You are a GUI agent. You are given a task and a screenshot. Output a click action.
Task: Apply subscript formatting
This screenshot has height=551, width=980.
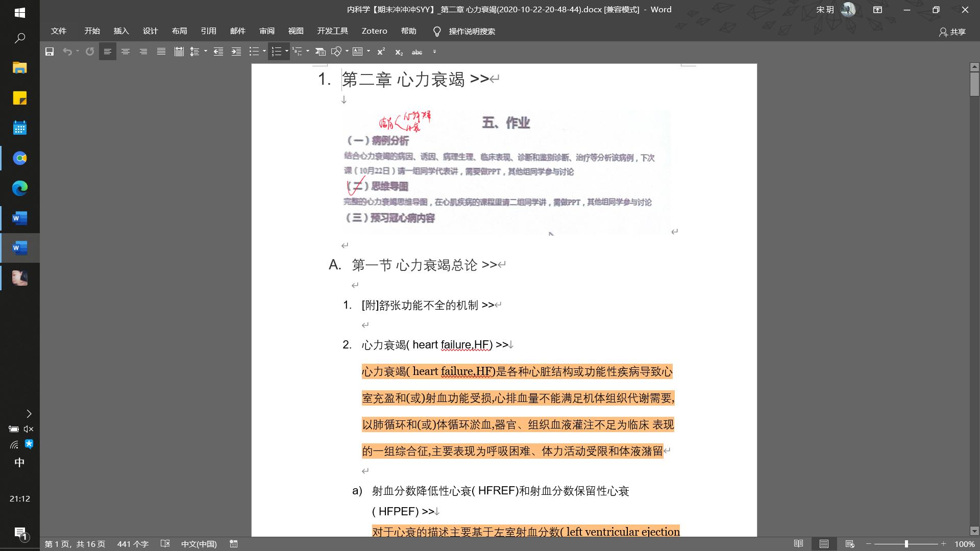click(399, 52)
